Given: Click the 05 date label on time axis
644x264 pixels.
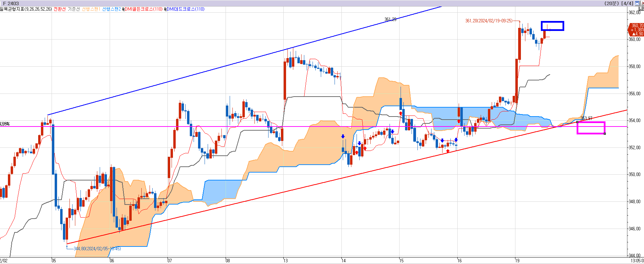Looking at the screenshot, I should (x=54, y=261).
